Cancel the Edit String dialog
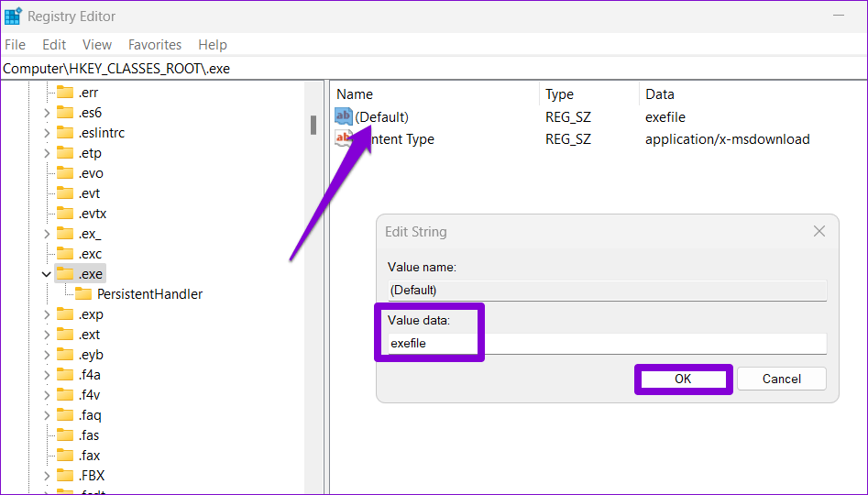The height and width of the screenshot is (495, 868). pos(782,379)
